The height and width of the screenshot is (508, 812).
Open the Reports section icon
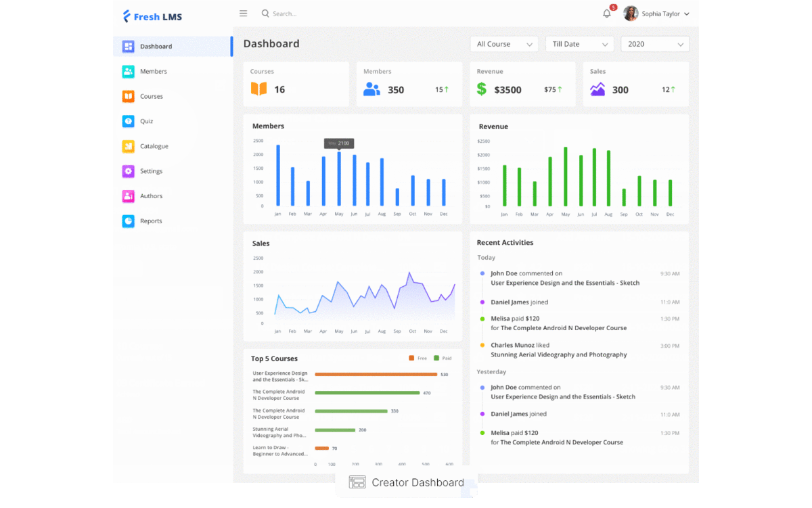[x=128, y=221]
